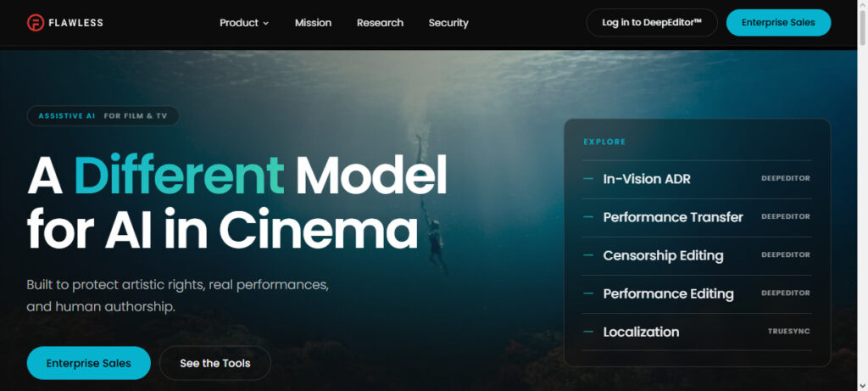Open Localization in the Explore panel
The width and height of the screenshot is (868, 391).
point(697,332)
